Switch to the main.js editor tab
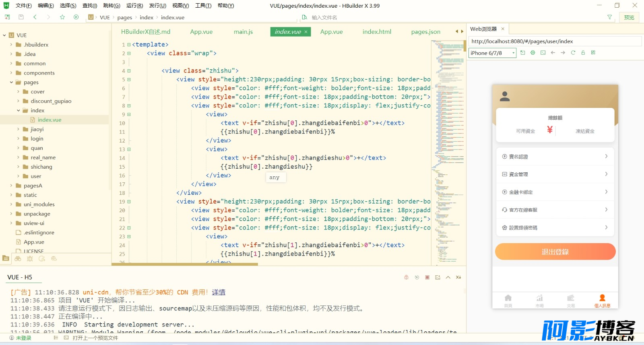 click(x=243, y=32)
